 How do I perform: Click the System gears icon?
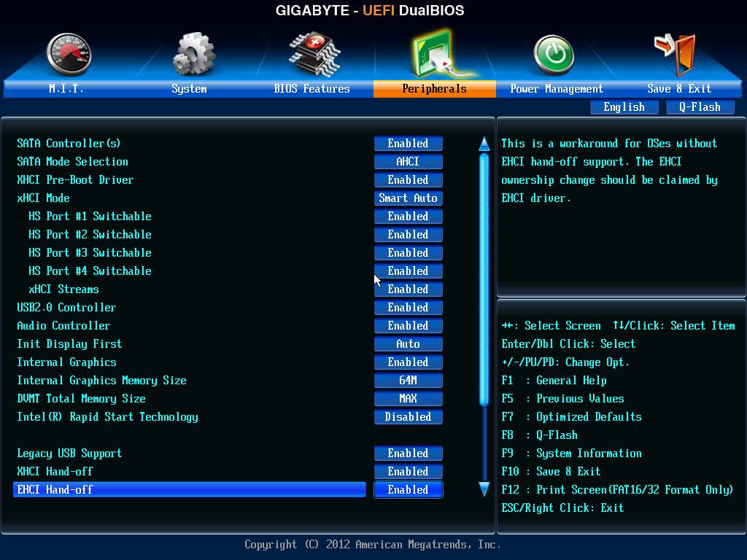coord(193,54)
